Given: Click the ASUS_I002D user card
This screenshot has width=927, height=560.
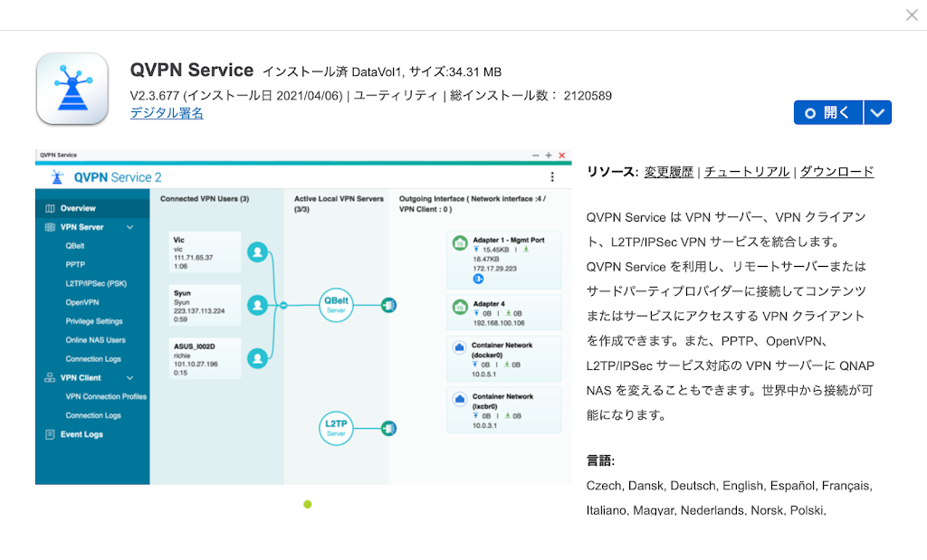Looking at the screenshot, I should tap(205, 358).
